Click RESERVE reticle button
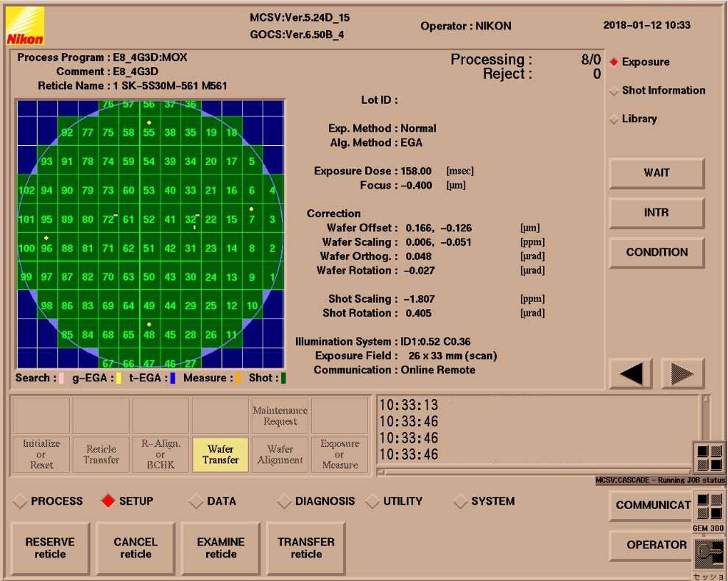 (50, 548)
